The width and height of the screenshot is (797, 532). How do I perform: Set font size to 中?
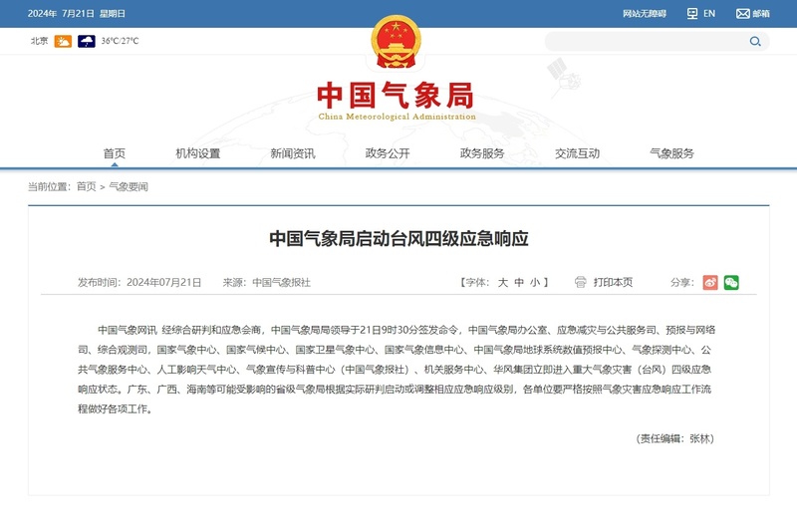tap(519, 283)
